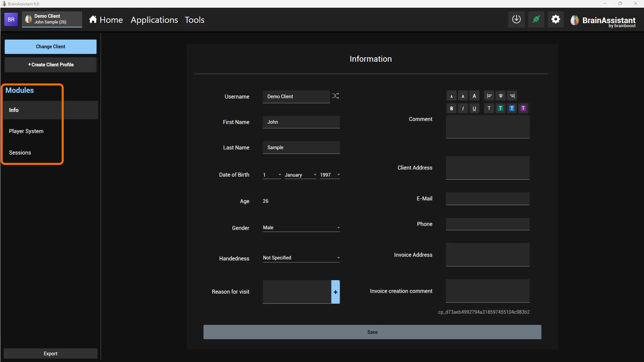
Task: Toggle italic formatting in comment
Action: coord(463,108)
